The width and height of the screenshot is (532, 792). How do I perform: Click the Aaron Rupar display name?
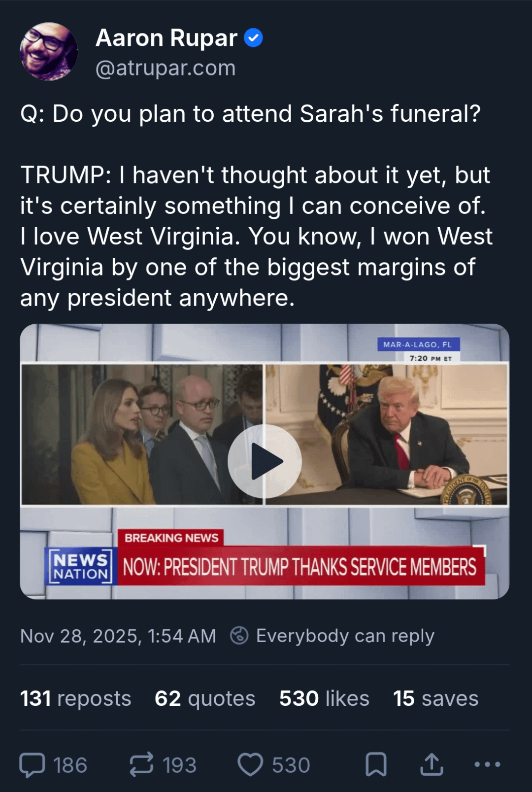point(166,38)
